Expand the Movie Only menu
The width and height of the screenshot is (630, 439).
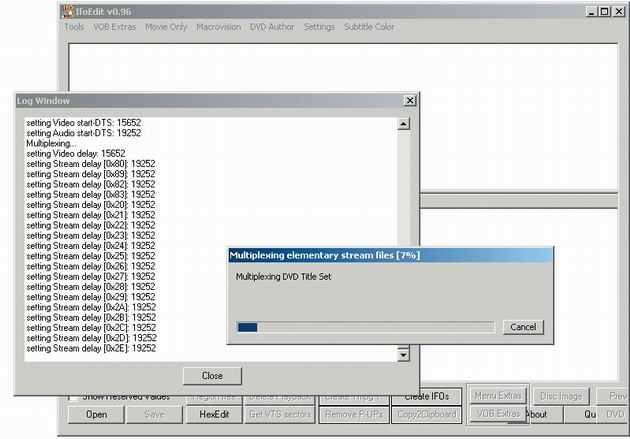165,27
